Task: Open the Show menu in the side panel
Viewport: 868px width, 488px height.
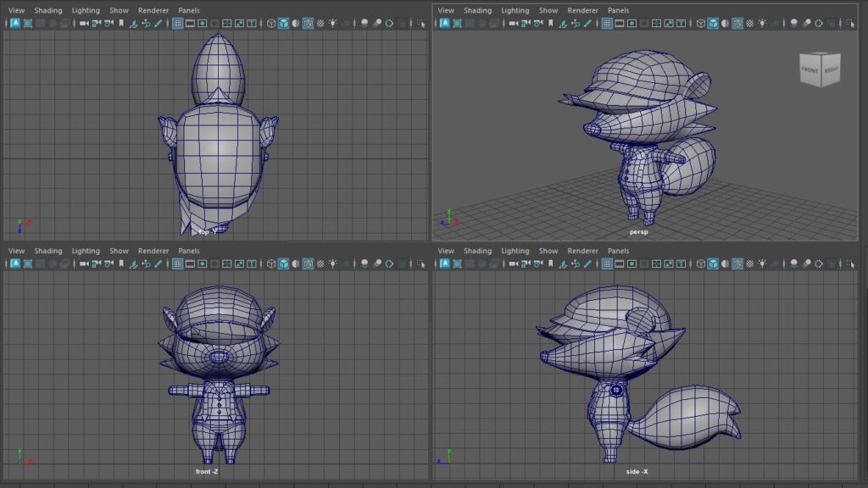Action: pyautogui.click(x=548, y=251)
